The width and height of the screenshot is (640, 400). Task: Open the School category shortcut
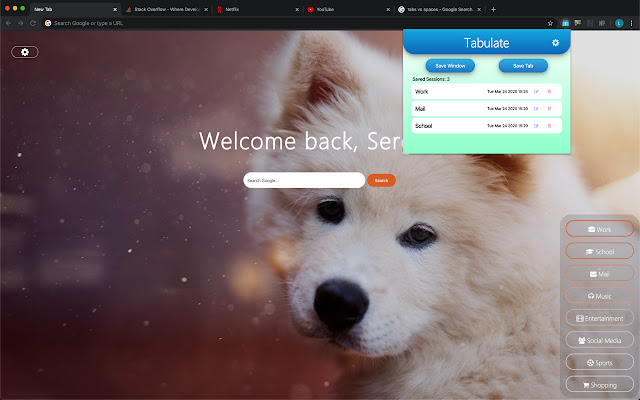click(599, 251)
